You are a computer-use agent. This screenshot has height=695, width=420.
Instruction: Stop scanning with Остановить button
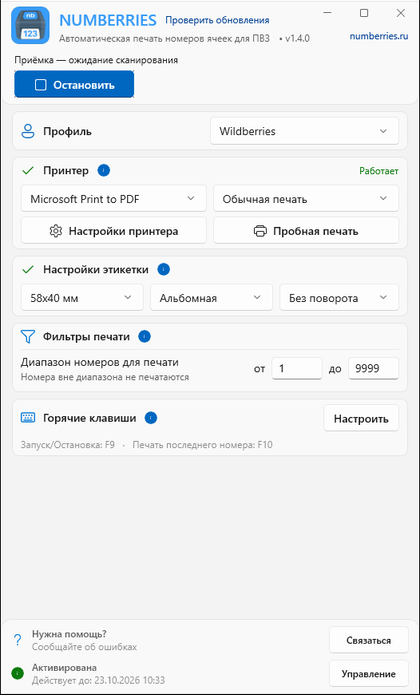tap(74, 84)
